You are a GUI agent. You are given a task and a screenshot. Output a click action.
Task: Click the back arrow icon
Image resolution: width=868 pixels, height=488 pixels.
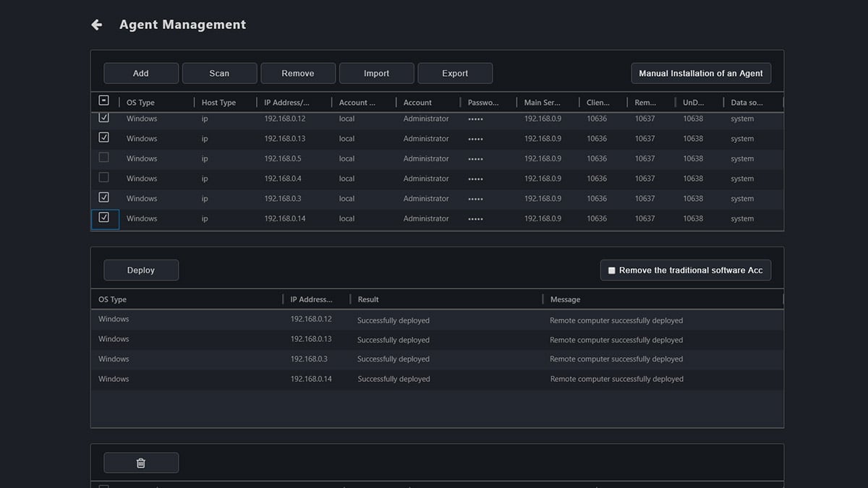(97, 25)
